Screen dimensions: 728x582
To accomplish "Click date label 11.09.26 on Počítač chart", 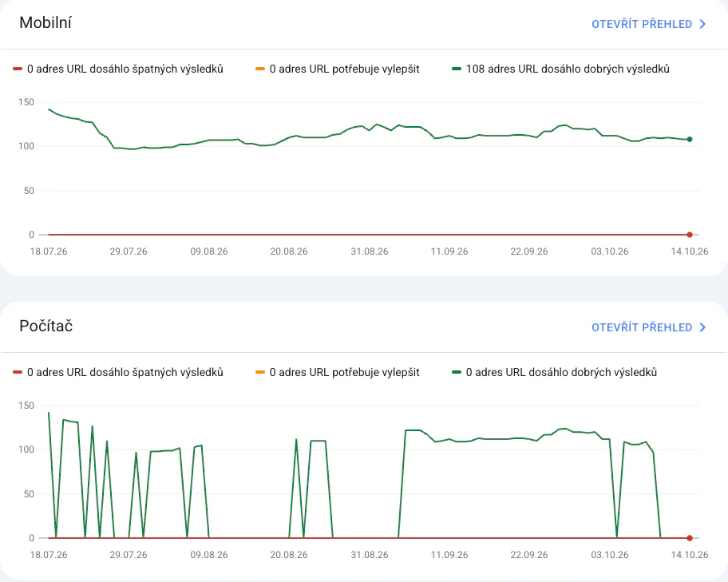I will (x=449, y=555).
